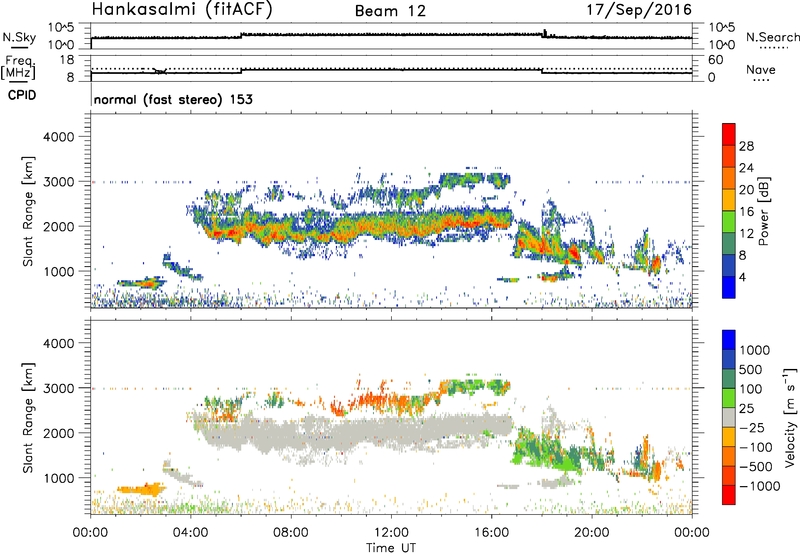Click the '10^5' left tick of N.Sky
The image size is (800, 554).
pyautogui.click(x=61, y=27)
